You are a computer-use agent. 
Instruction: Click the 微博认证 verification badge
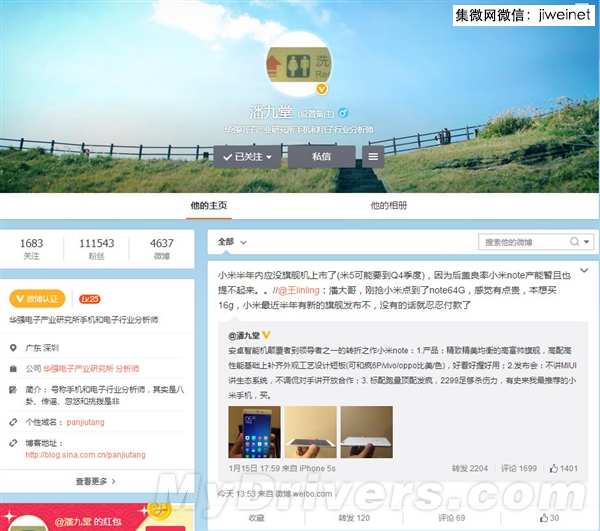click(37, 299)
